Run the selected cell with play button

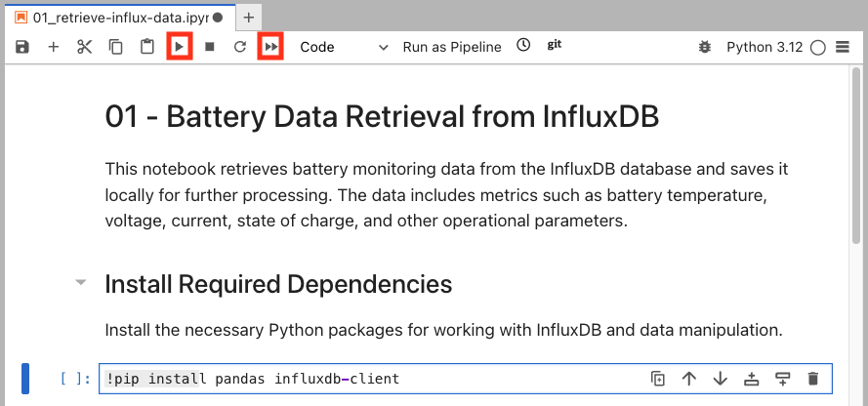pyautogui.click(x=178, y=47)
